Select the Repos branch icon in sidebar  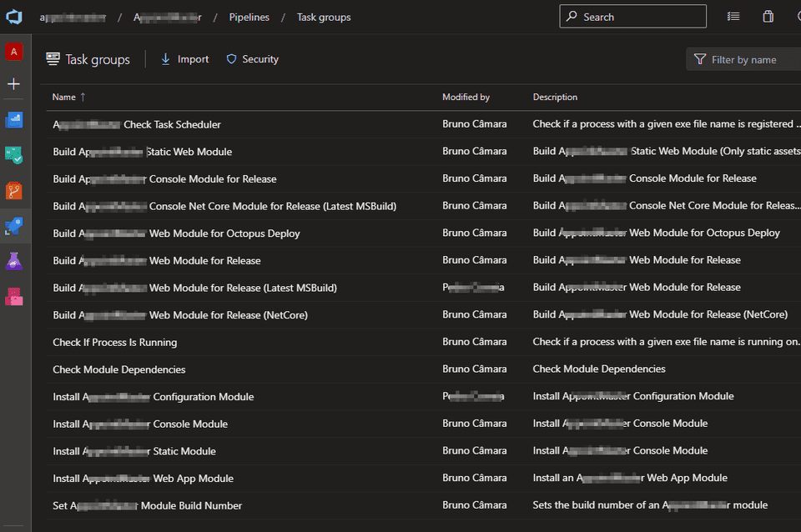[x=13, y=190]
